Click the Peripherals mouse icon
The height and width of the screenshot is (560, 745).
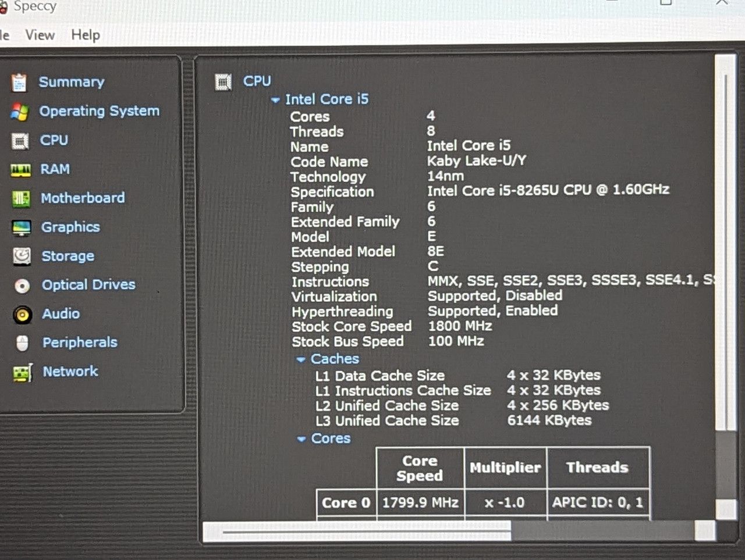(23, 344)
